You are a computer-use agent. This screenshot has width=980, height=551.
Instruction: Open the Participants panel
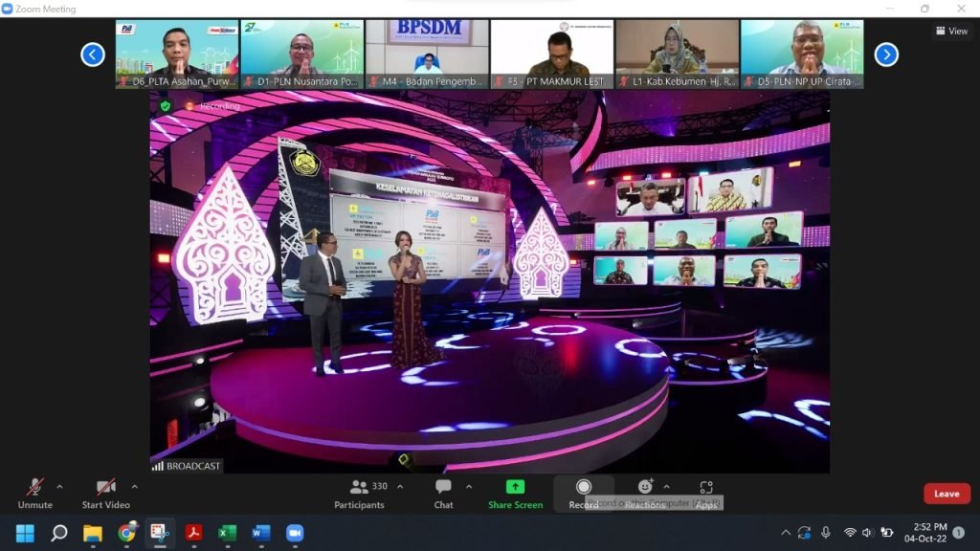(360, 492)
